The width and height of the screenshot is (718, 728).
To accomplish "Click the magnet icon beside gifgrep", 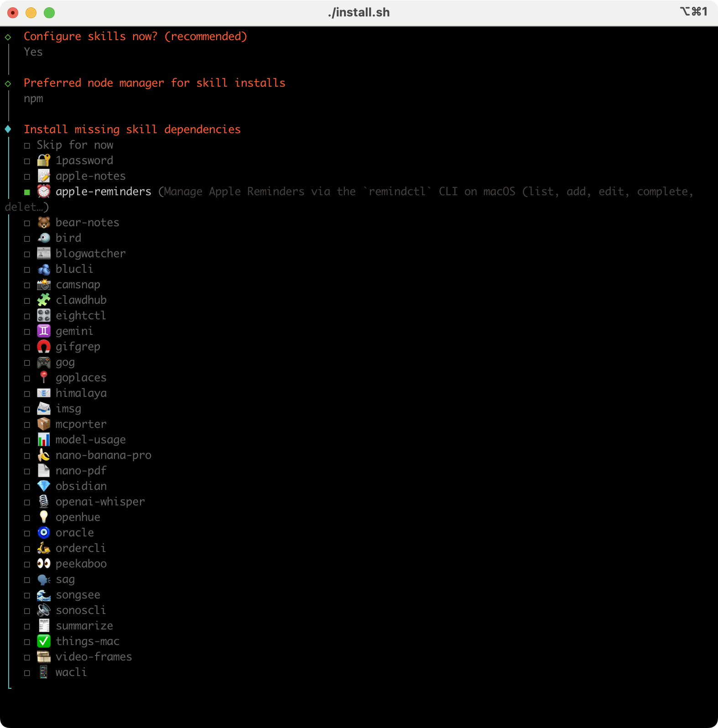I will coord(44,347).
